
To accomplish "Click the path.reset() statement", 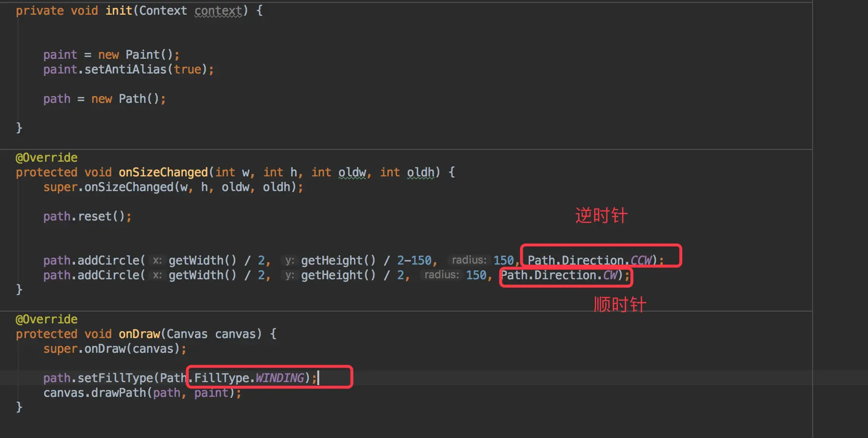I will [87, 216].
